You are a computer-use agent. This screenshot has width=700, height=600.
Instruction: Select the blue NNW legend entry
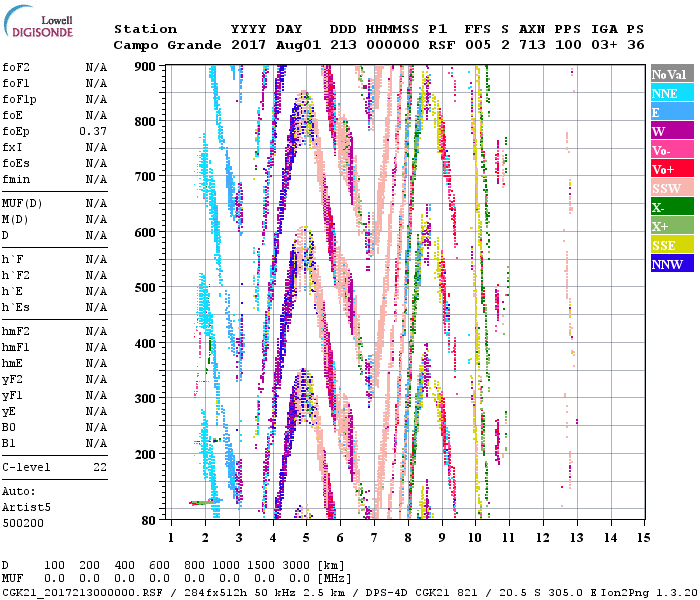pos(669,264)
